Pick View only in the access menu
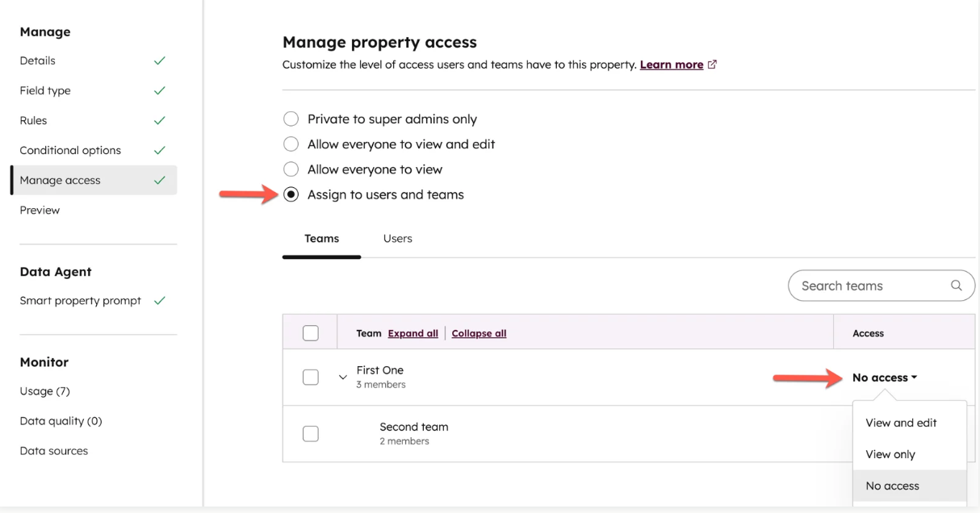This screenshot has width=980, height=513. [x=890, y=454]
